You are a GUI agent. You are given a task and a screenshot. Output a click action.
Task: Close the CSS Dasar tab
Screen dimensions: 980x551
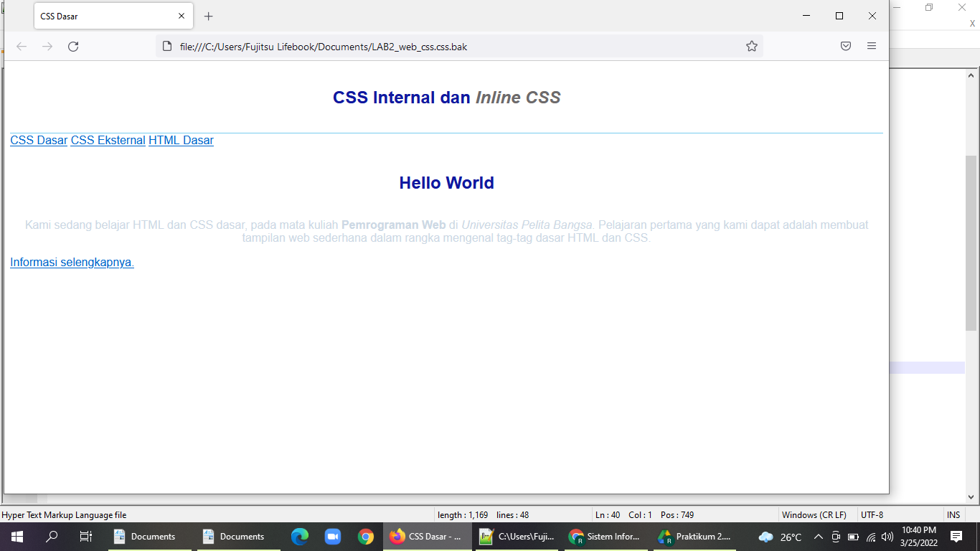point(182,16)
